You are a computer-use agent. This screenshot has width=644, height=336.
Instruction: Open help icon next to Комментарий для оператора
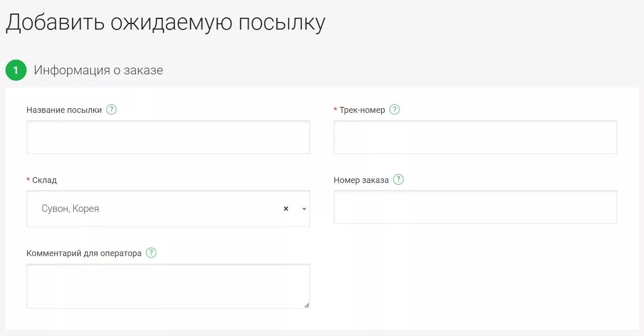tap(151, 253)
